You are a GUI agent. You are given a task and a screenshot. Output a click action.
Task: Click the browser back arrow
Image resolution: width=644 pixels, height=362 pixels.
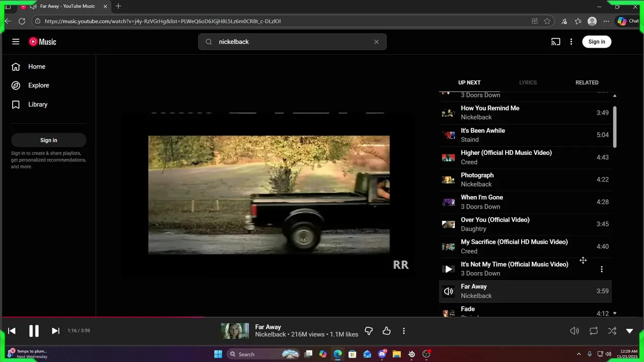(8, 21)
